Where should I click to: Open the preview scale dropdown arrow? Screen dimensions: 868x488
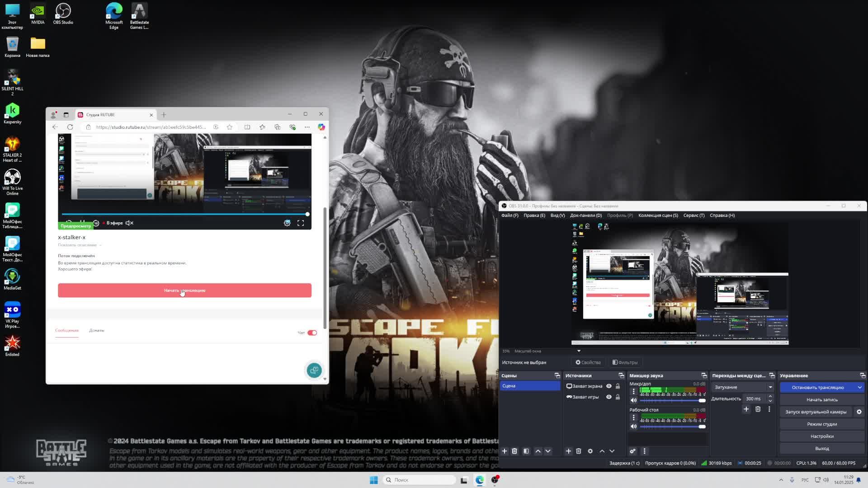pos(579,351)
